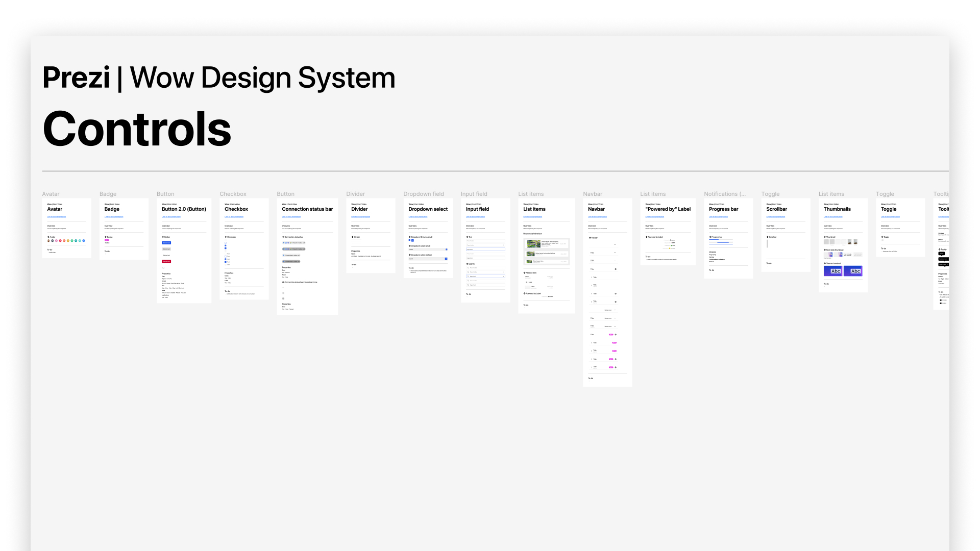Click the right Abc theme thumbnail
The width and height of the screenshot is (980, 551).
(853, 271)
